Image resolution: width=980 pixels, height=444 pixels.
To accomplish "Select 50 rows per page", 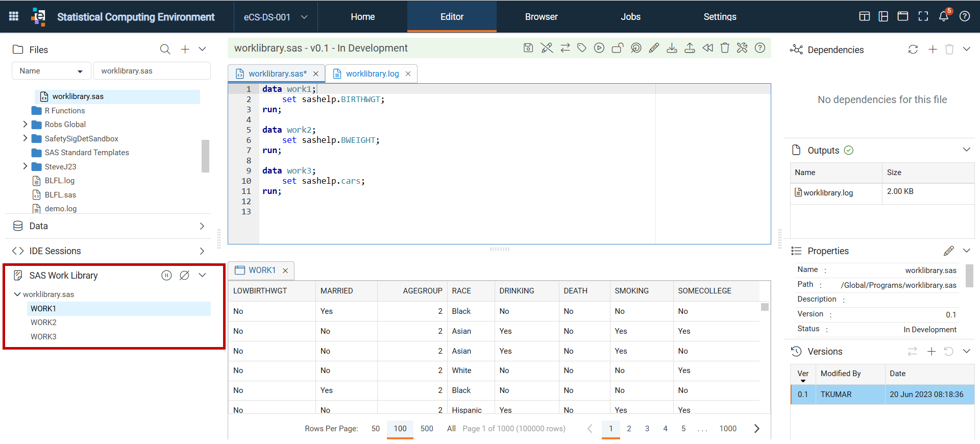I will (376, 429).
